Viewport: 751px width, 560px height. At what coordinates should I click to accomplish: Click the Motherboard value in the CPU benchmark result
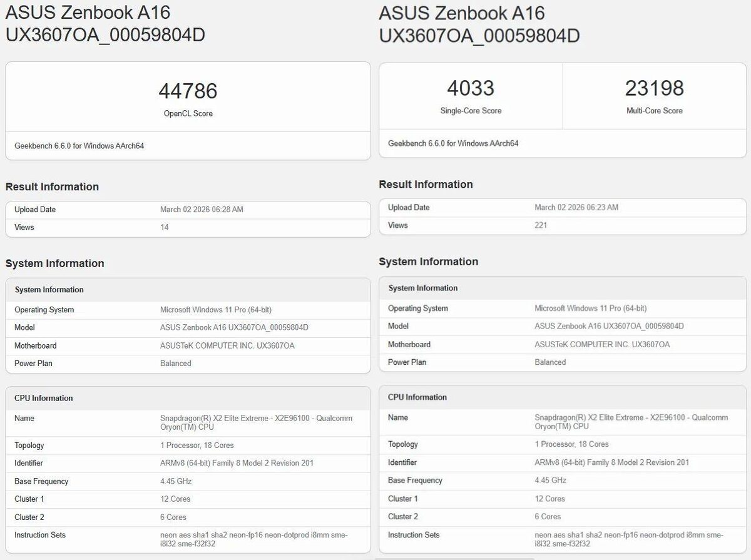click(x=601, y=345)
